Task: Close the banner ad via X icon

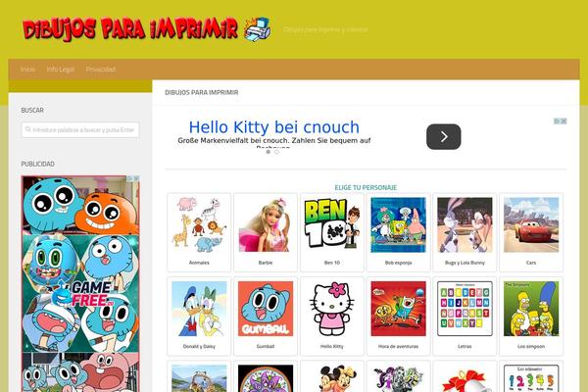Action: point(563,122)
